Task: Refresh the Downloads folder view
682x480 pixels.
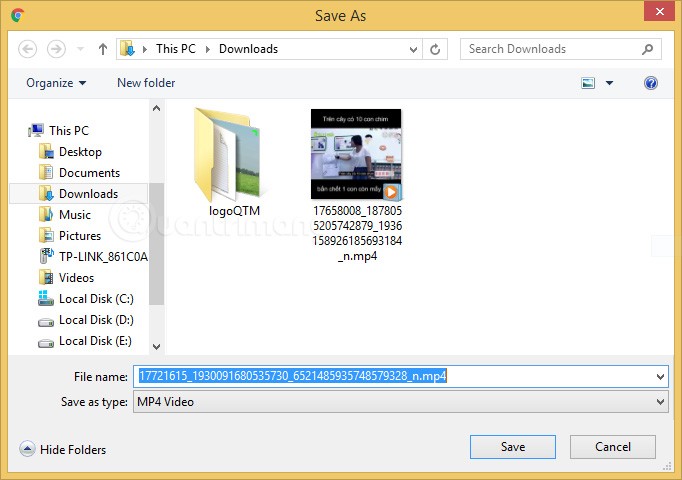Action: tap(435, 49)
